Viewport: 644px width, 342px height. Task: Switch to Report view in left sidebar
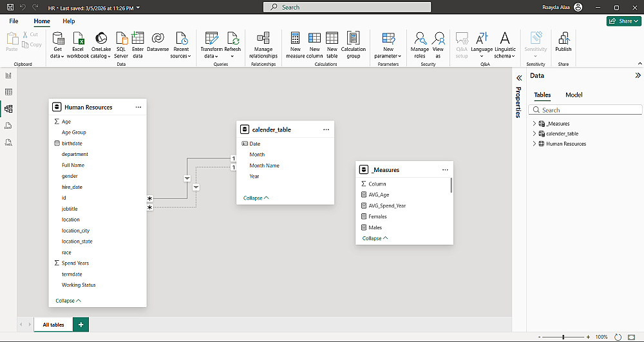9,75
